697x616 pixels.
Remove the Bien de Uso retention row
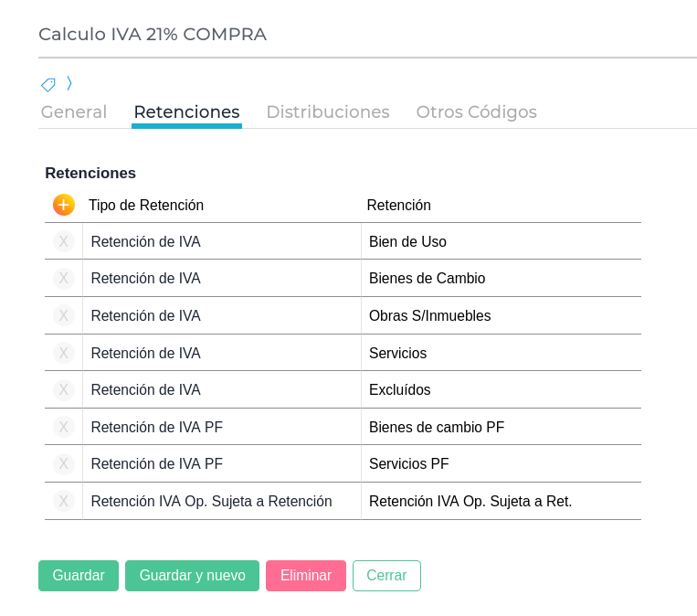coord(63,241)
